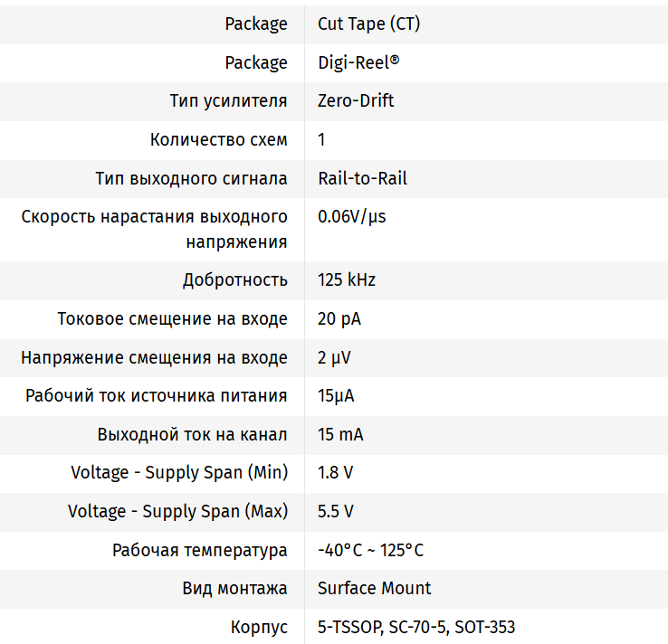Click the "Напряжение смещения на входе" label
The width and height of the screenshot is (668, 644).
coord(154,357)
